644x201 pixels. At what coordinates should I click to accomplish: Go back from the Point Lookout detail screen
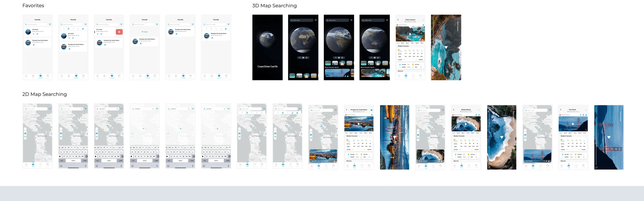pos(398,20)
